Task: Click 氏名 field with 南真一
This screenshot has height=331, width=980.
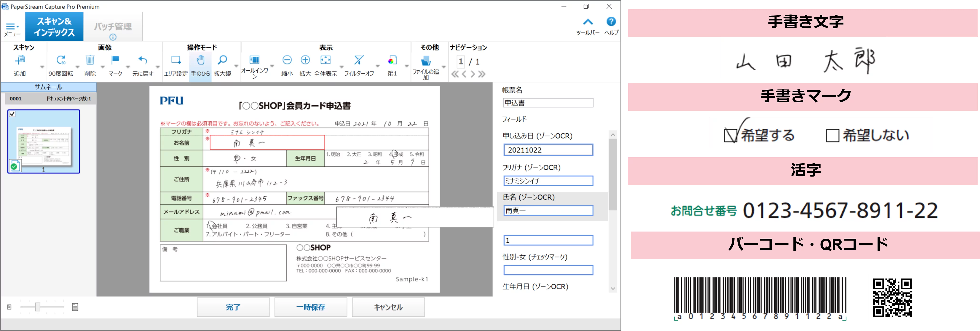Action: [x=548, y=211]
